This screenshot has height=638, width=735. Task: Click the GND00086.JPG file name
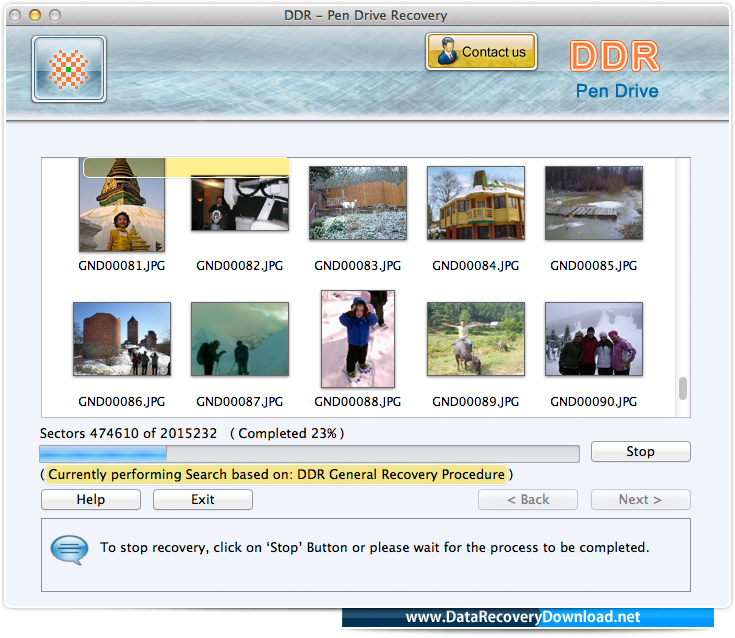(122, 402)
